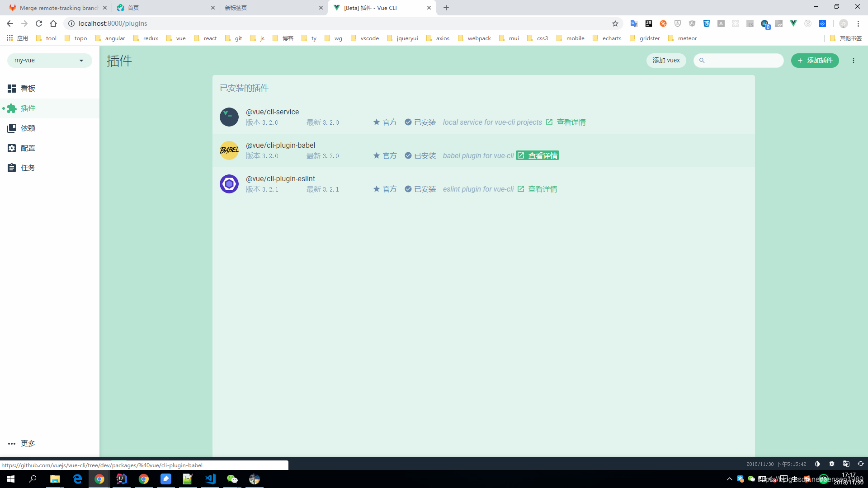This screenshot has height=488, width=868.
Task: Open the echarts bookmarks folder
Action: pyautogui.click(x=607, y=38)
